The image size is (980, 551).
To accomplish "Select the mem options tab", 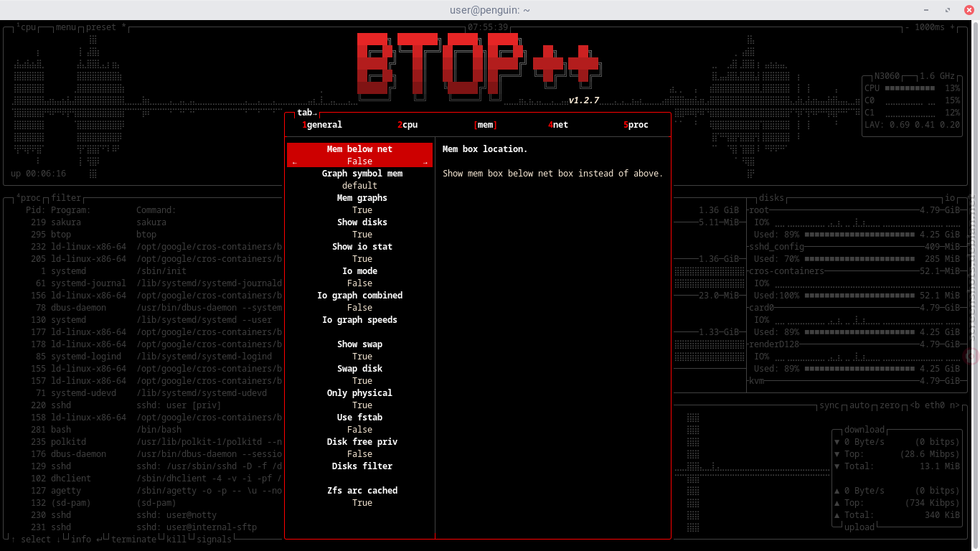I will point(486,125).
